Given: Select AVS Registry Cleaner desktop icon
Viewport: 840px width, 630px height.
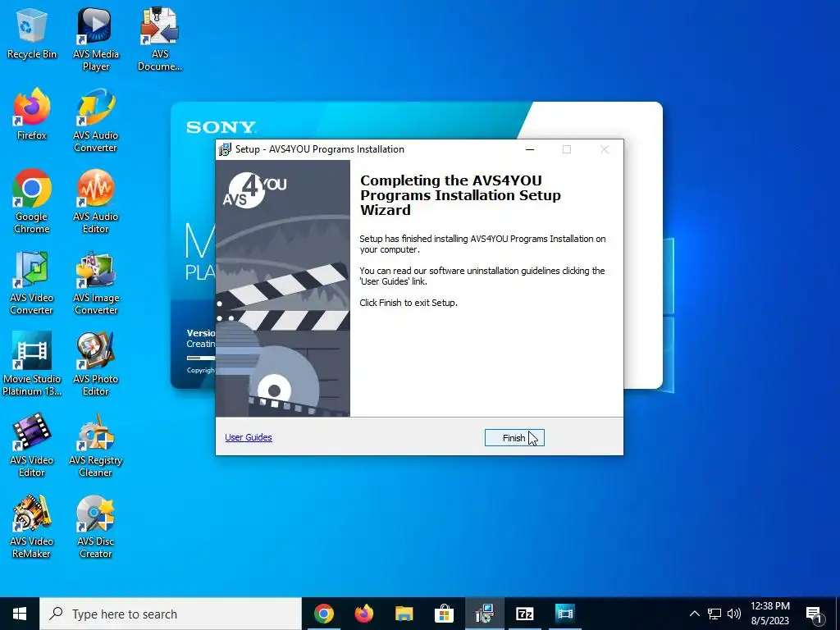Looking at the screenshot, I should [x=96, y=445].
